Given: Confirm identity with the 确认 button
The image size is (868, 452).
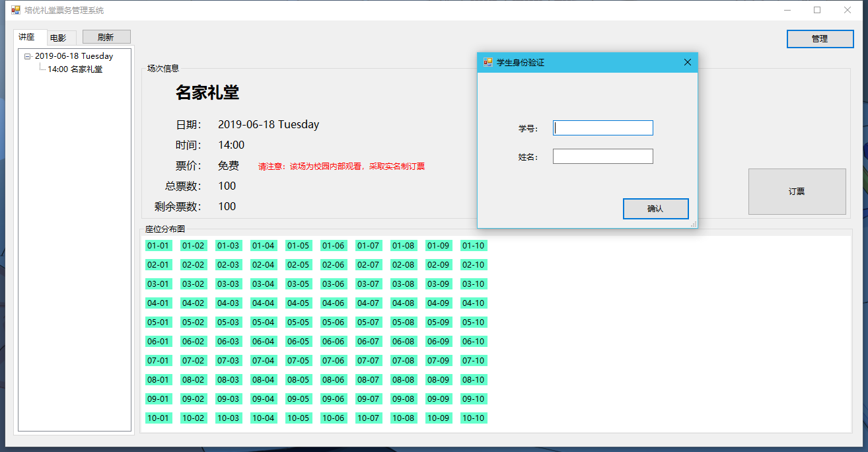Looking at the screenshot, I should coord(655,209).
